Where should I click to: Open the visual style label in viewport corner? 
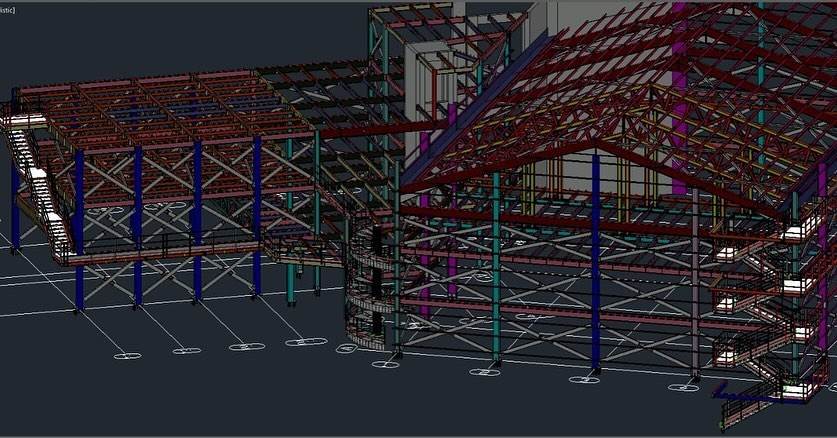(7, 10)
